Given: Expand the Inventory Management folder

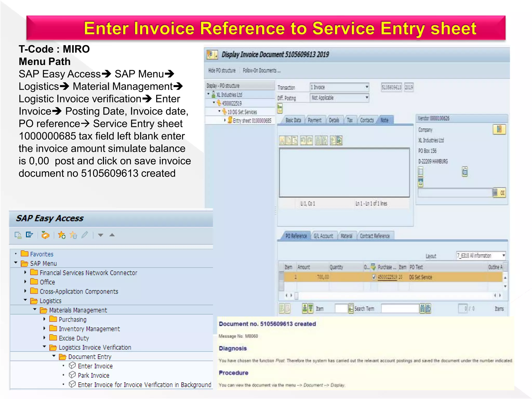Looking at the screenshot, I should coord(44,328).
